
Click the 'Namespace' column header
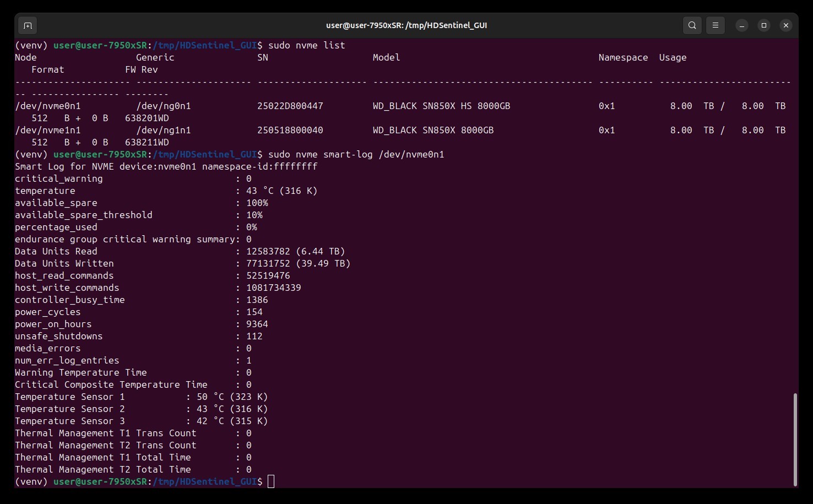624,57
